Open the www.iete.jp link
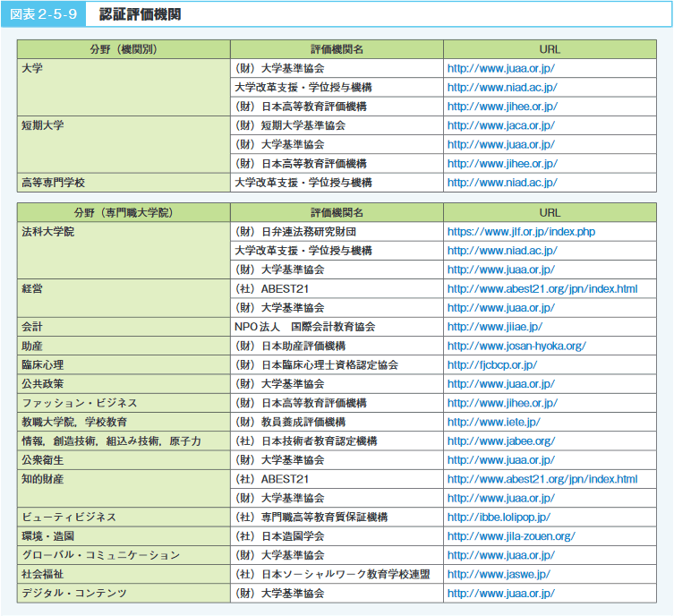Viewport: 674px width, 616px height. (x=493, y=422)
